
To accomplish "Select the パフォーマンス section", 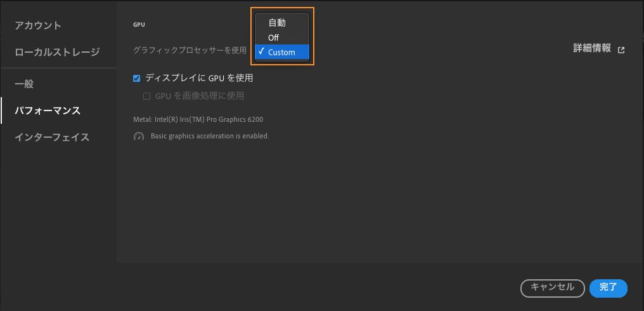I will 48,110.
